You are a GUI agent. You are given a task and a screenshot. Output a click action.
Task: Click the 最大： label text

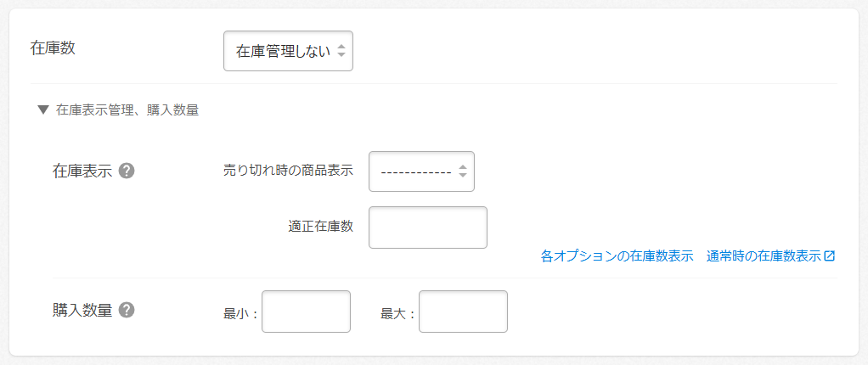pyautogui.click(x=398, y=313)
